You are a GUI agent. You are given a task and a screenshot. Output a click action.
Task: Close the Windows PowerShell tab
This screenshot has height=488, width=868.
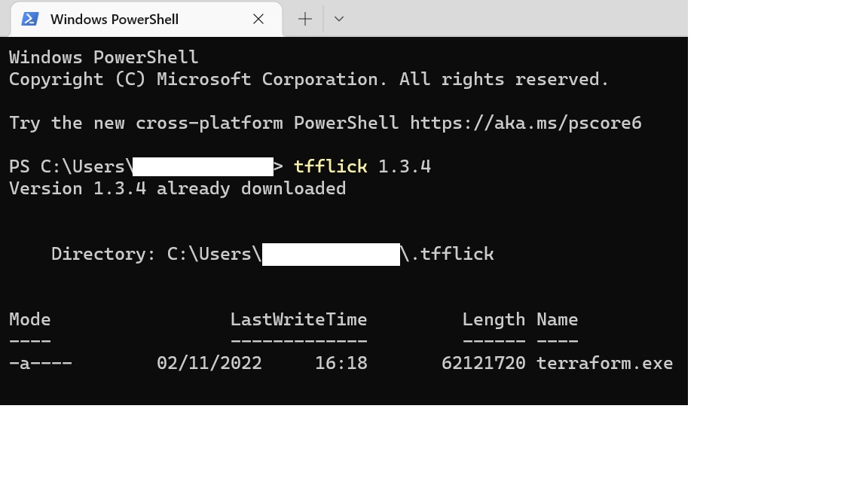click(x=258, y=19)
